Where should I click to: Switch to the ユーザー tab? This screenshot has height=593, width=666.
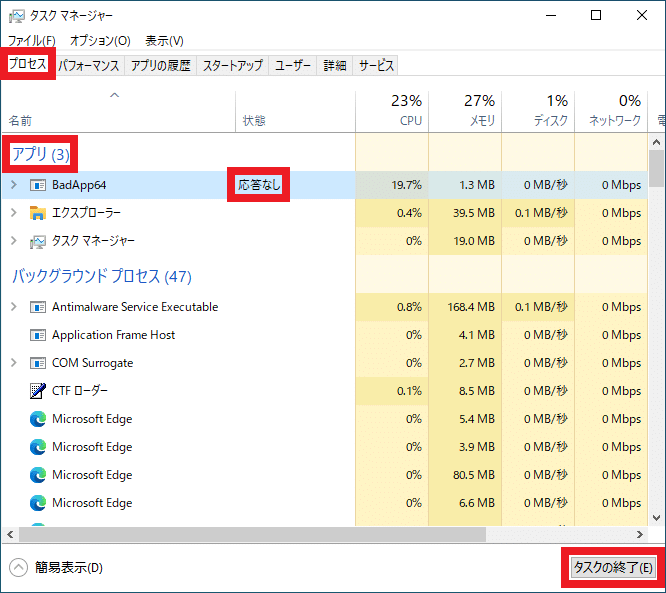coord(293,66)
